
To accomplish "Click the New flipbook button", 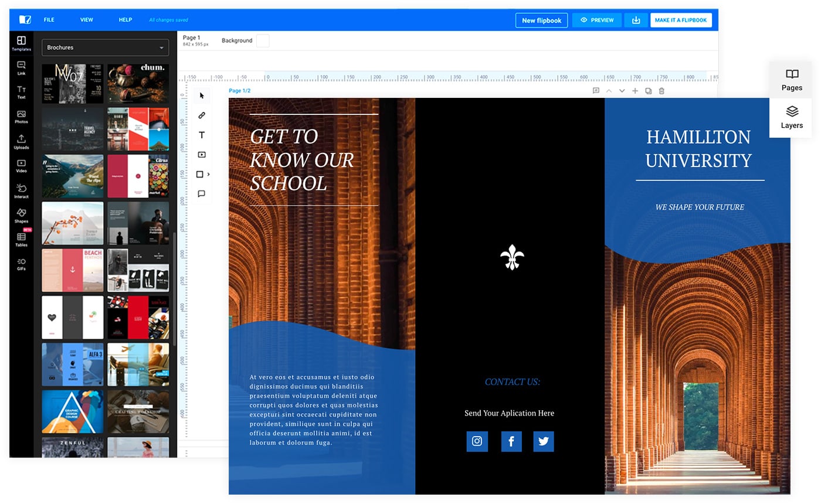I will 541,20.
